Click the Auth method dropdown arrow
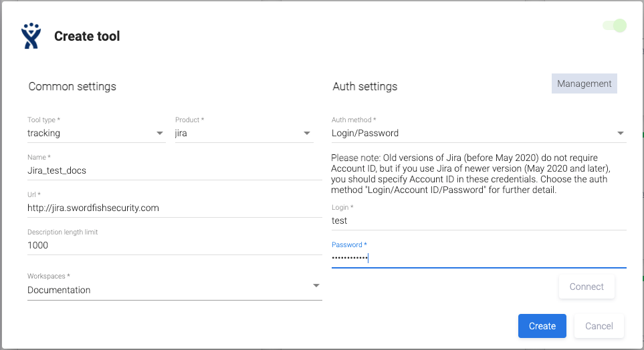Viewport: 644px width, 350px height. [x=621, y=134]
